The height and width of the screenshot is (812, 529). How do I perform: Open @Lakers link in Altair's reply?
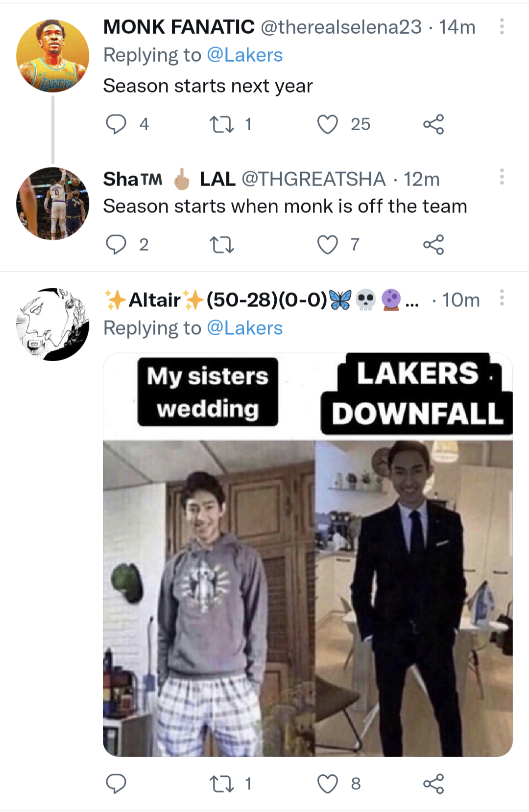tap(245, 328)
